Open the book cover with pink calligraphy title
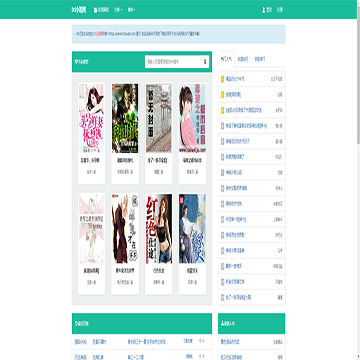Image resolution: width=360 pixels, height=360 pixels. click(91, 118)
